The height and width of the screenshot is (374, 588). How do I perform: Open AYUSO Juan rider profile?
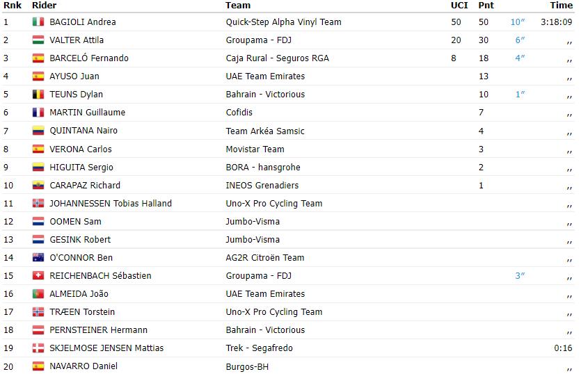[x=74, y=76]
